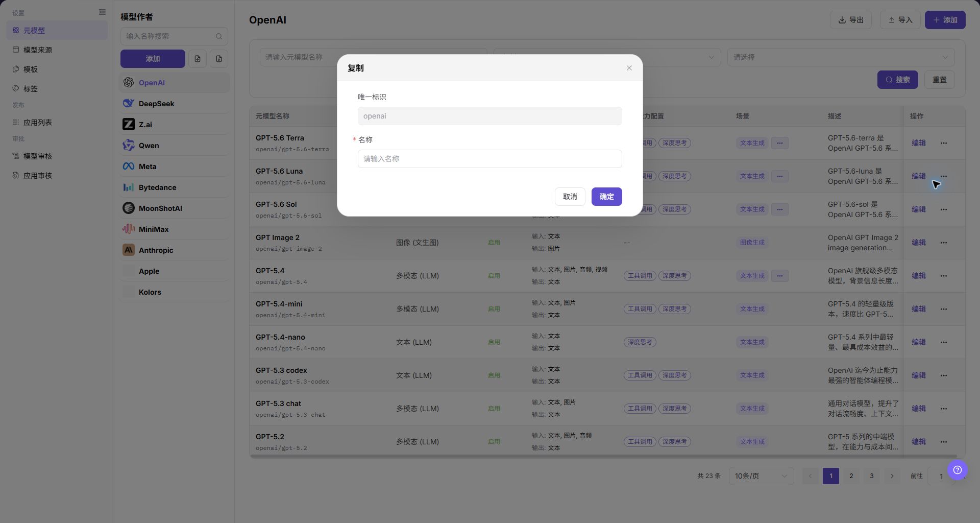Screen dimensions: 980x523
Task: Expand scene tags for GPT-5.6 Luna
Action: 779,176
